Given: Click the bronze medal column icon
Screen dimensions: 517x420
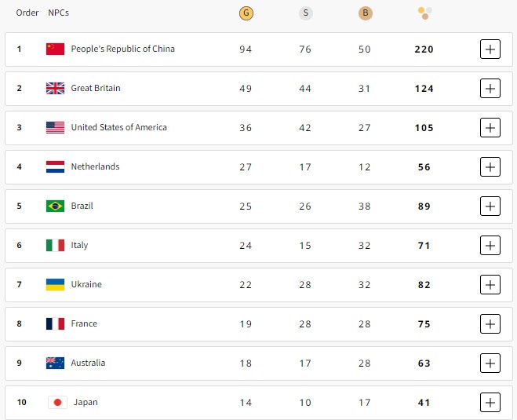Looking at the screenshot, I should 365,13.
